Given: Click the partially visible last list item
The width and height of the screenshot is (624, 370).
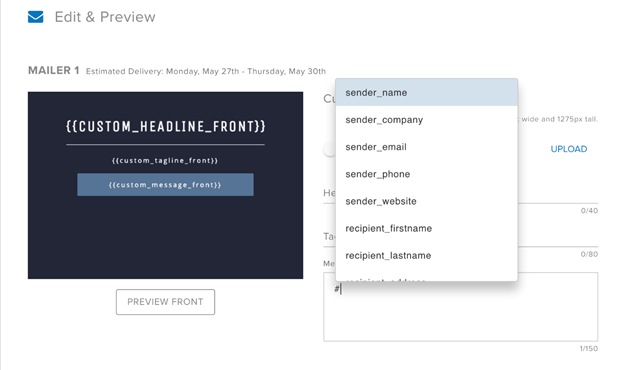Looking at the screenshot, I should click(x=427, y=278).
